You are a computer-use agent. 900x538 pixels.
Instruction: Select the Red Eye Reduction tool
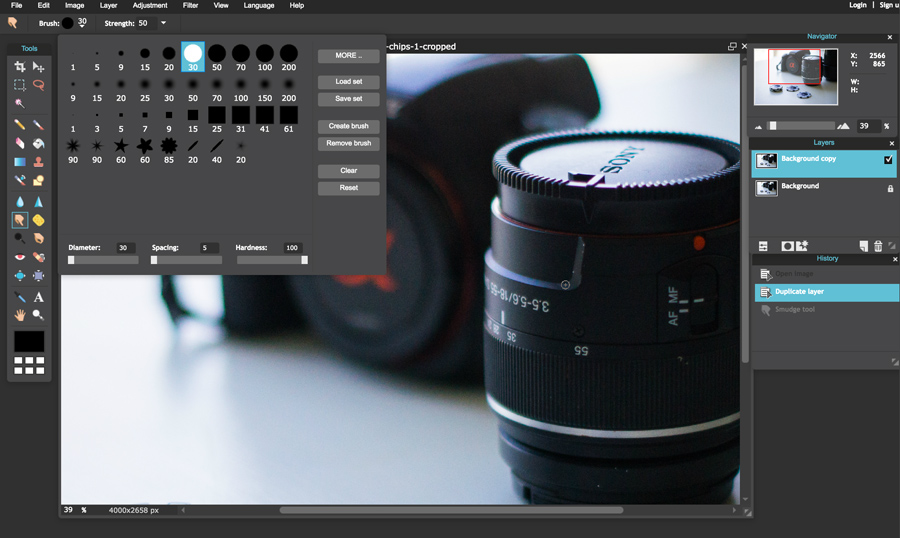tap(20, 257)
